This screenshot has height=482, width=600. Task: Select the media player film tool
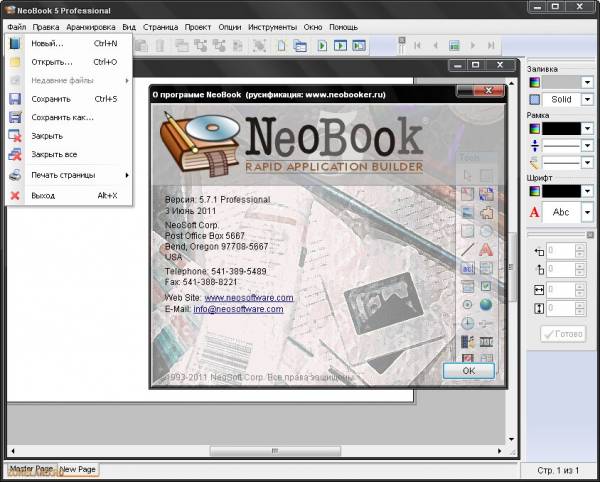467,342
